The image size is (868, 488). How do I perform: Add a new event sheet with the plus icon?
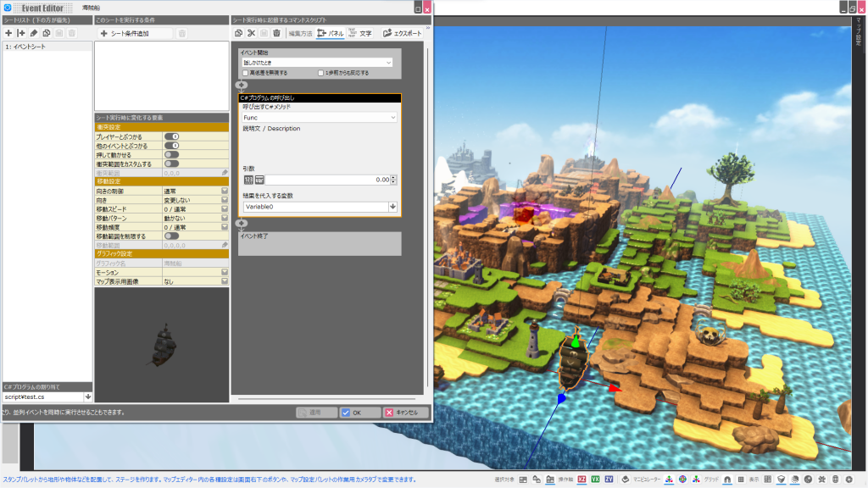8,34
